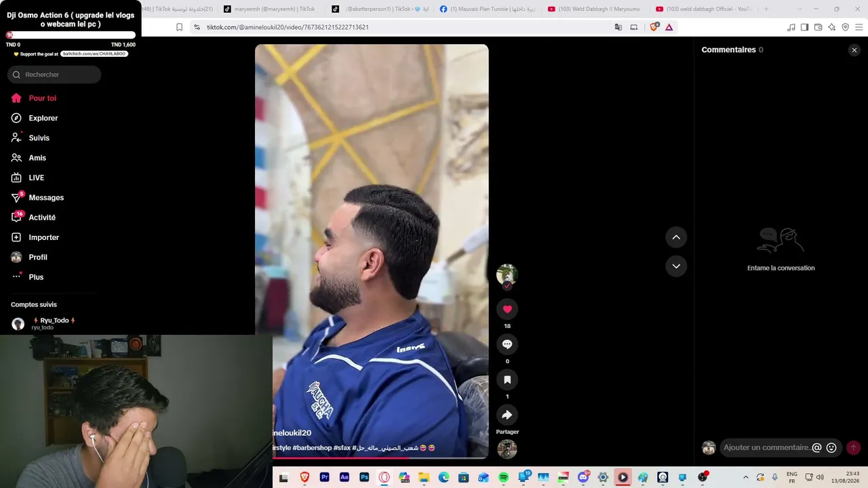Open the Leo AI sparkle icon
The image size is (868, 488).
[832, 27]
